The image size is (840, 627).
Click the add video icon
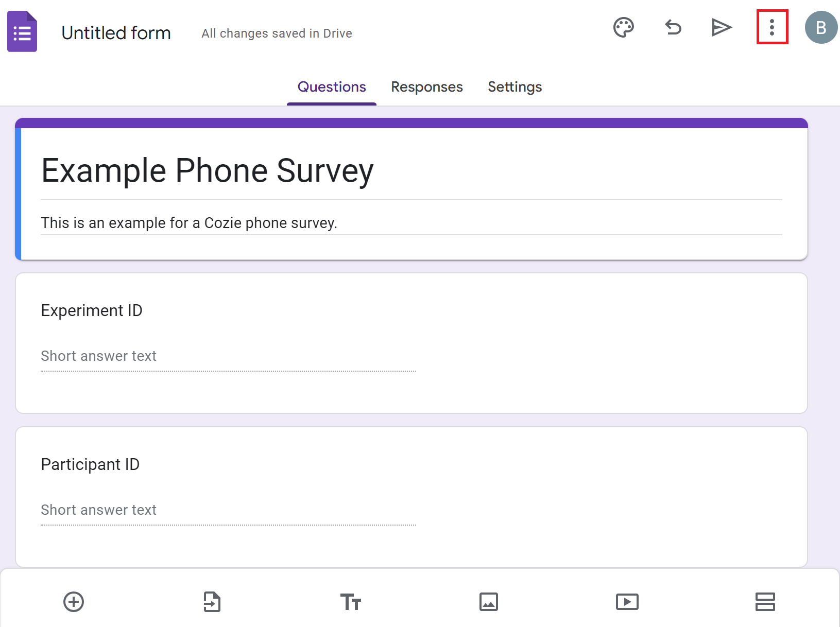click(627, 602)
